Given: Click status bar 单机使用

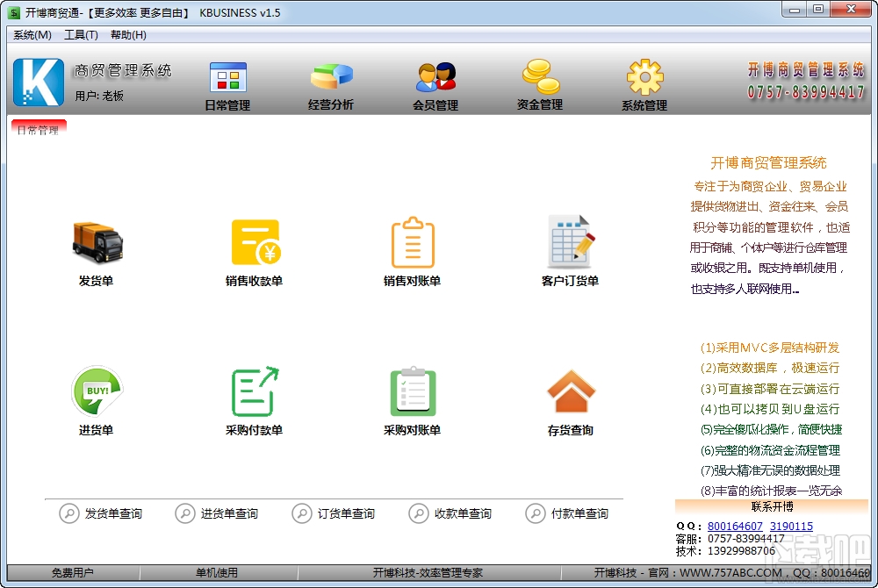Looking at the screenshot, I should [x=217, y=573].
